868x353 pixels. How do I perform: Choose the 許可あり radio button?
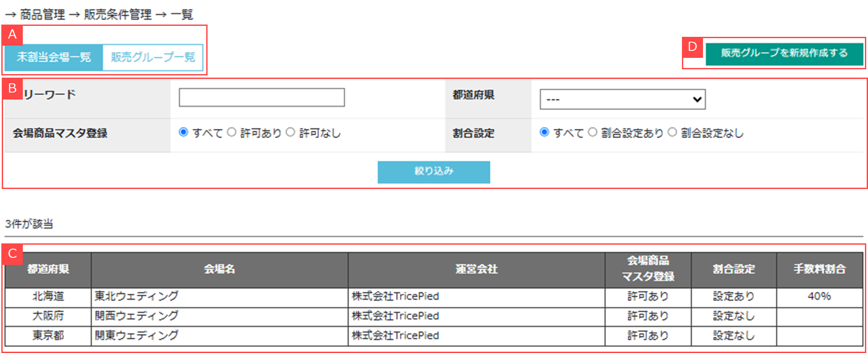pos(232,132)
